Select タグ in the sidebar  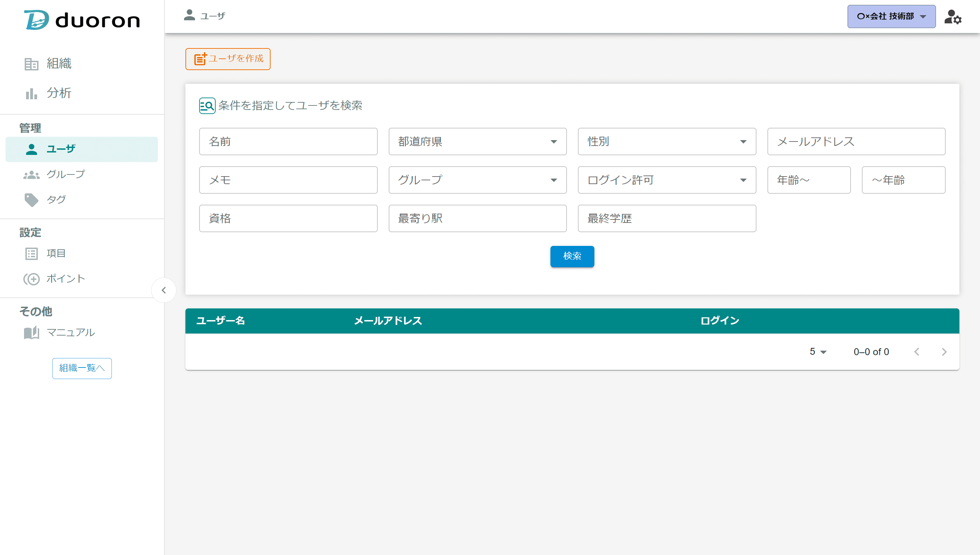point(82,200)
